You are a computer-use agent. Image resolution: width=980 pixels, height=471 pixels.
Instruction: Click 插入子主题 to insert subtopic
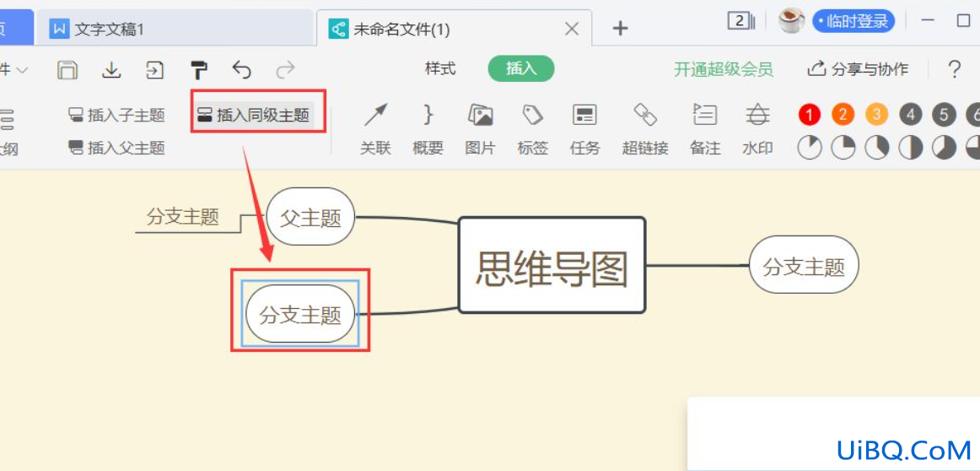tap(117, 115)
